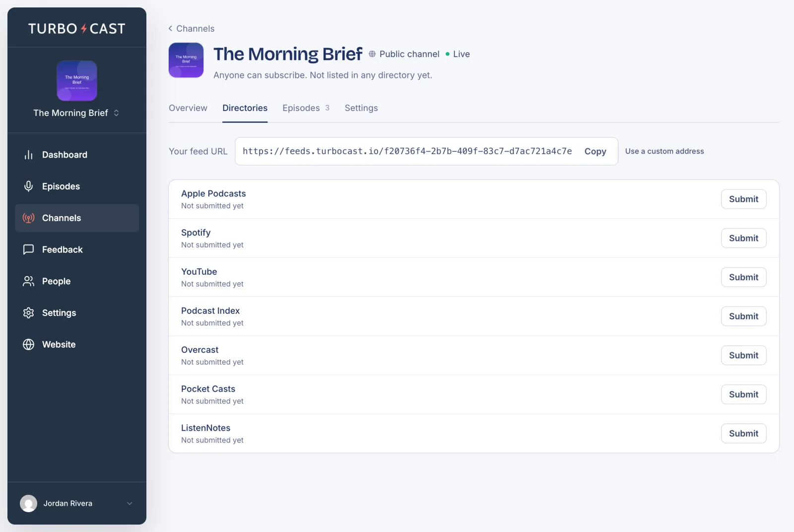The height and width of the screenshot is (532, 794).
Task: Click the People users icon
Action: point(28,281)
